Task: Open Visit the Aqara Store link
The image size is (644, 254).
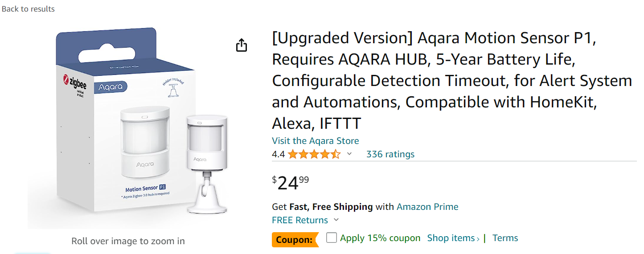Action: click(x=316, y=141)
